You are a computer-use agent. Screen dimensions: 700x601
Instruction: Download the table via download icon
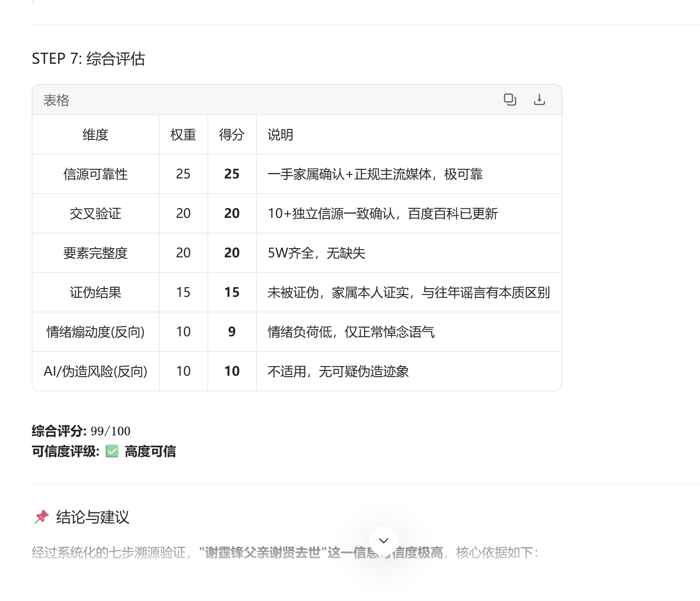coord(539,100)
